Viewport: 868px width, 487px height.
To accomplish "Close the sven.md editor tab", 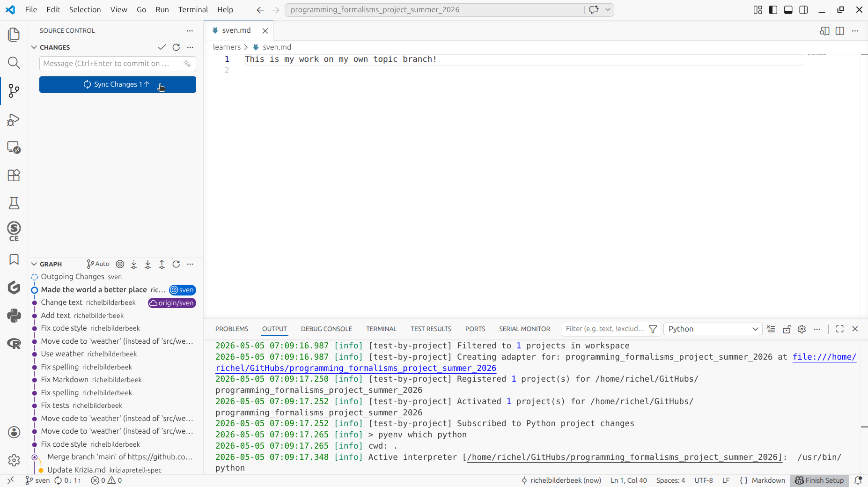I will click(x=265, y=31).
